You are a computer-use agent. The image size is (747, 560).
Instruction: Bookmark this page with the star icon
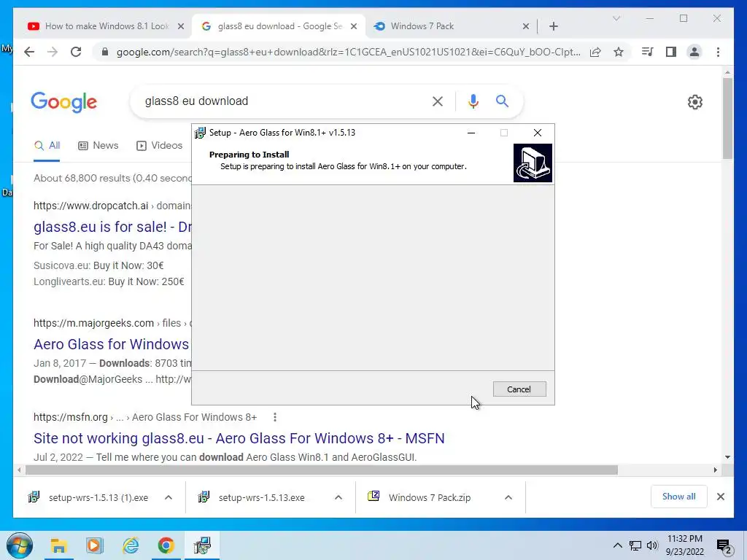coord(619,52)
